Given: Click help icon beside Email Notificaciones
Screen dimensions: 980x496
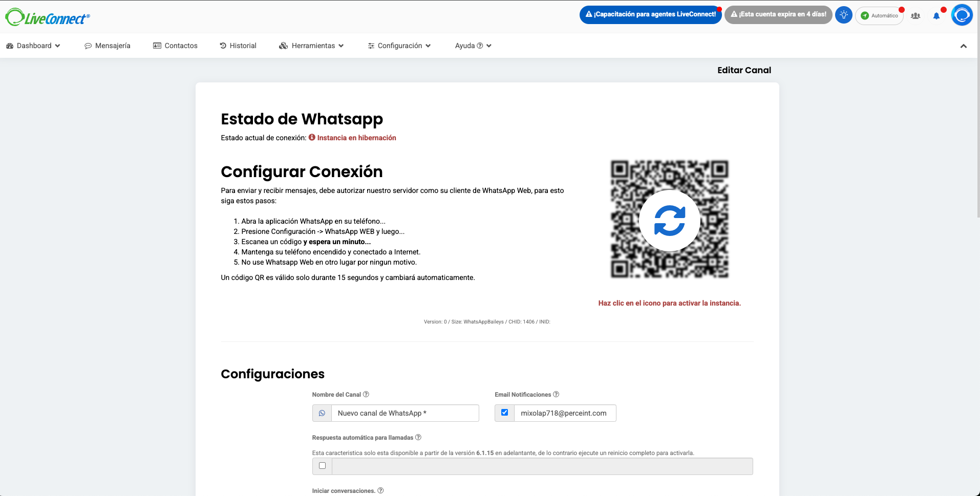Looking at the screenshot, I should coord(556,394).
